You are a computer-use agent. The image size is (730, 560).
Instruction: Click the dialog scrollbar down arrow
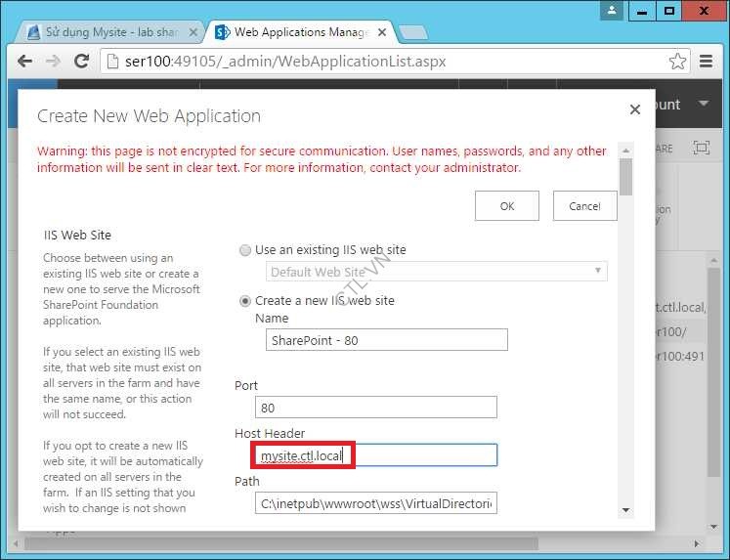[626, 511]
